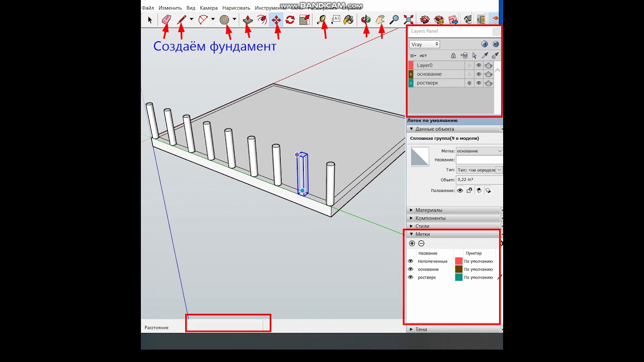The width and height of the screenshot is (644, 362).
Task: Toggle object visibility eye in Положение
Action: coord(460,191)
